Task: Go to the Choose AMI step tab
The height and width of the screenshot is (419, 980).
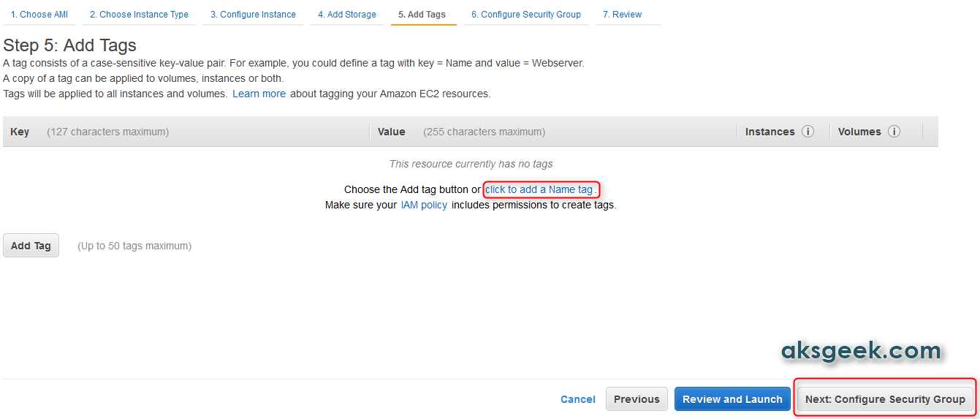Action: pyautogui.click(x=39, y=15)
